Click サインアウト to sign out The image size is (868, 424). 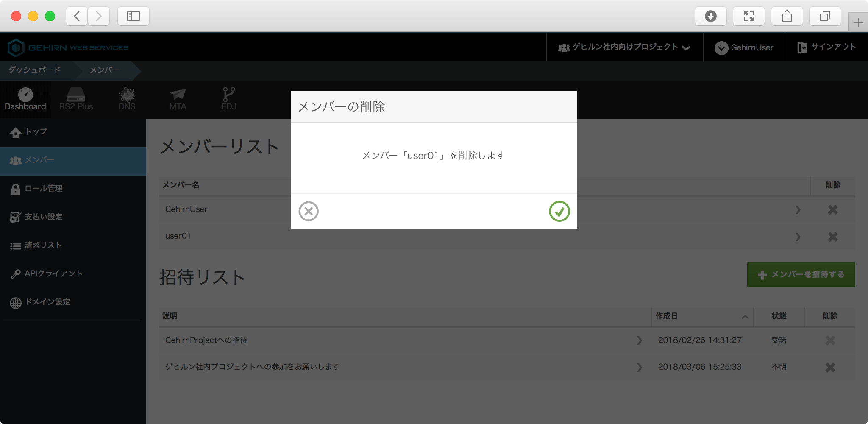click(826, 47)
